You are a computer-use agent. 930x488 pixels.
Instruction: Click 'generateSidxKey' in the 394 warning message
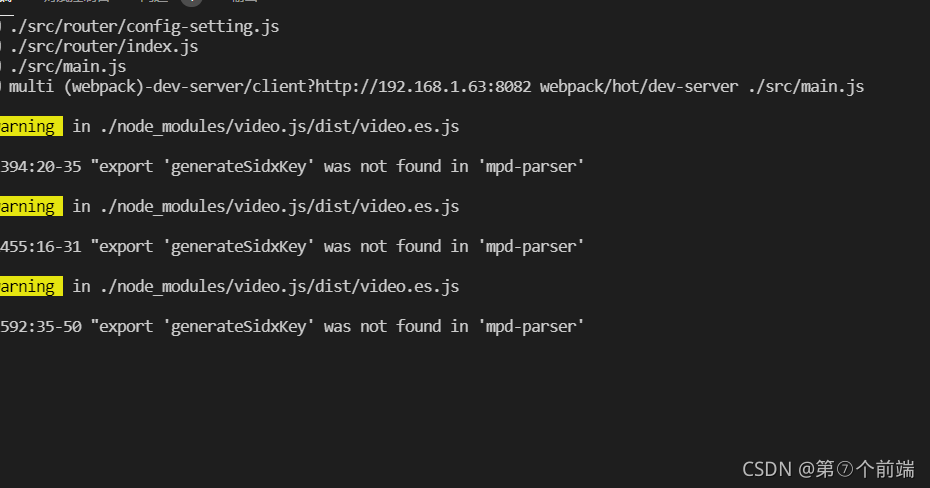click(x=238, y=167)
